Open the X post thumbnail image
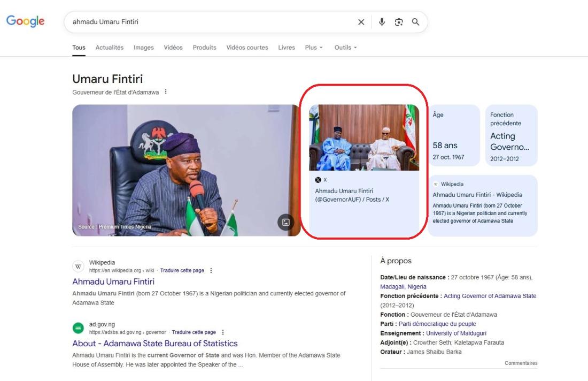The height and width of the screenshot is (381, 588). [x=364, y=138]
